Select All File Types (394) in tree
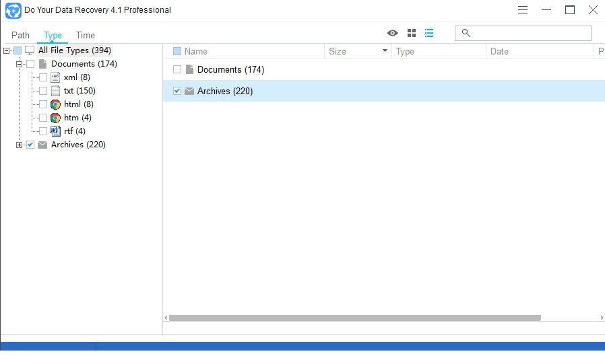The height and width of the screenshot is (364, 605). [x=75, y=50]
